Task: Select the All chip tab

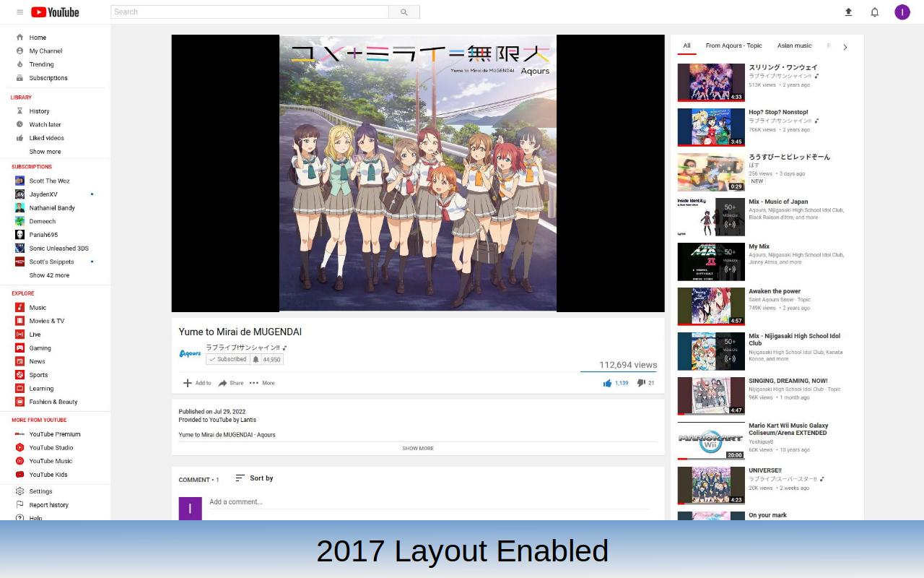Action: pyautogui.click(x=687, y=46)
